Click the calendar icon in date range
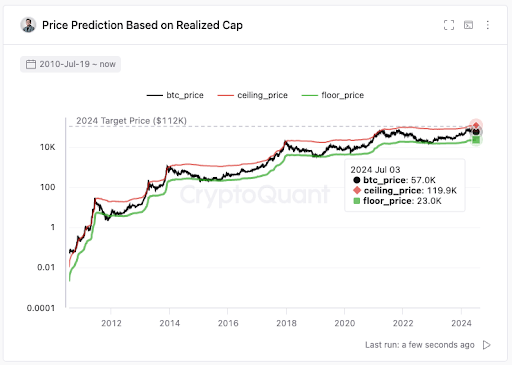 [x=31, y=64]
